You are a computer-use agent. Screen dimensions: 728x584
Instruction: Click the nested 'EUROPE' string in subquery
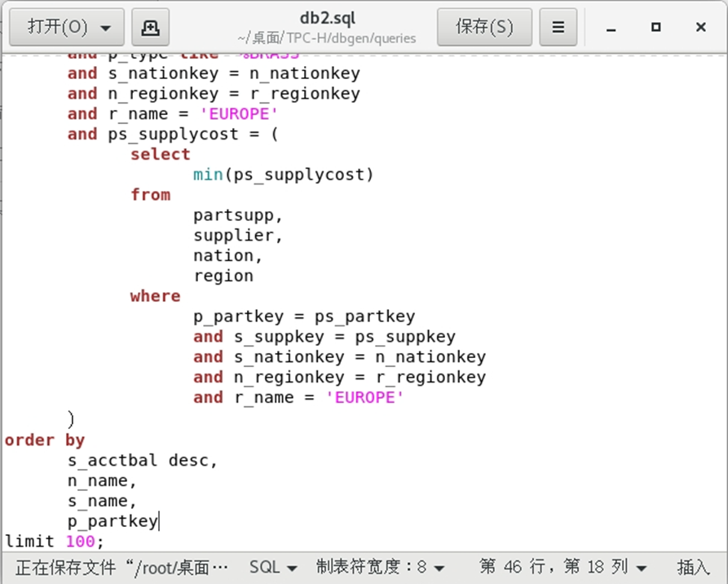point(364,397)
